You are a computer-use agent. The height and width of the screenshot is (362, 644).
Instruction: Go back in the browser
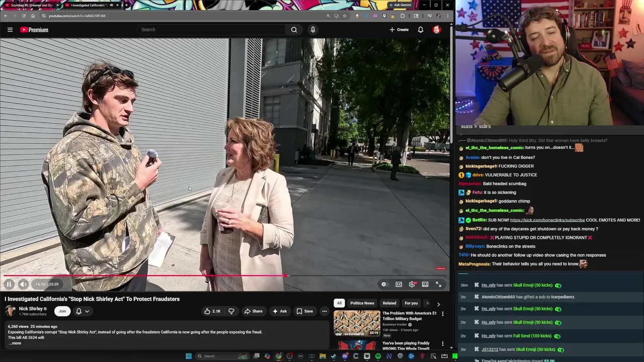(x=6, y=16)
